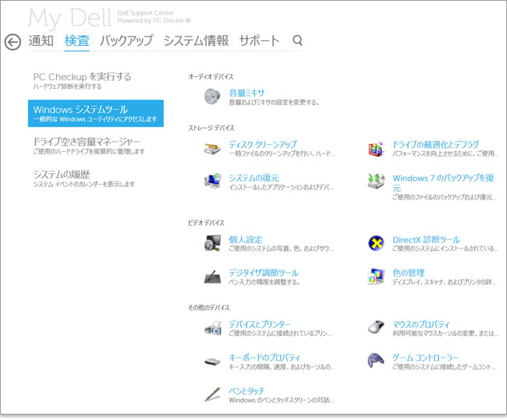This screenshot has height=420, width=507.
Task: Click the デバイスとプリンター icon
Action: pos(212,328)
